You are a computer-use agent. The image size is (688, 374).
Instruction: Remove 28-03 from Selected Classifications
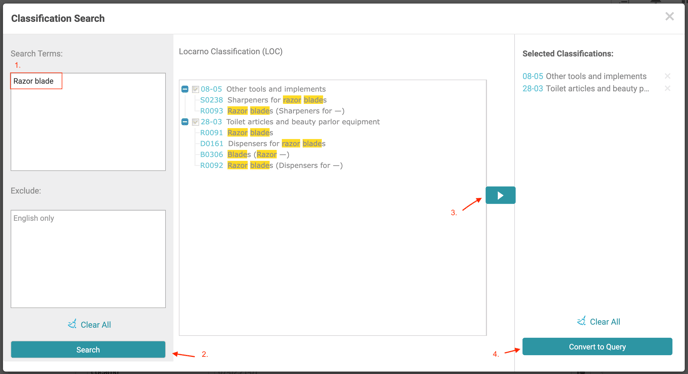[667, 88]
